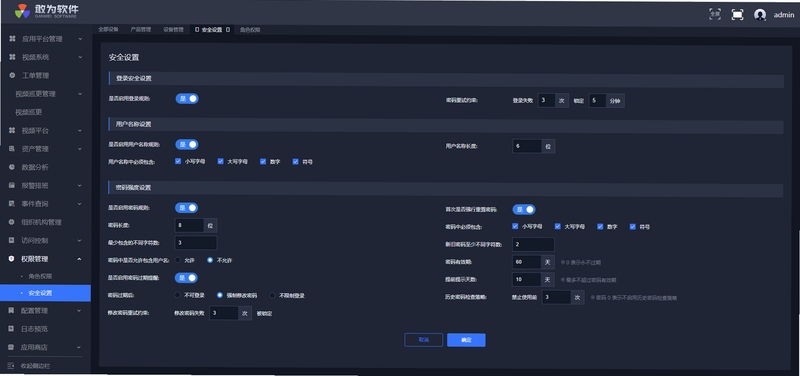Click the 禁止使用前 history count input

click(x=556, y=297)
